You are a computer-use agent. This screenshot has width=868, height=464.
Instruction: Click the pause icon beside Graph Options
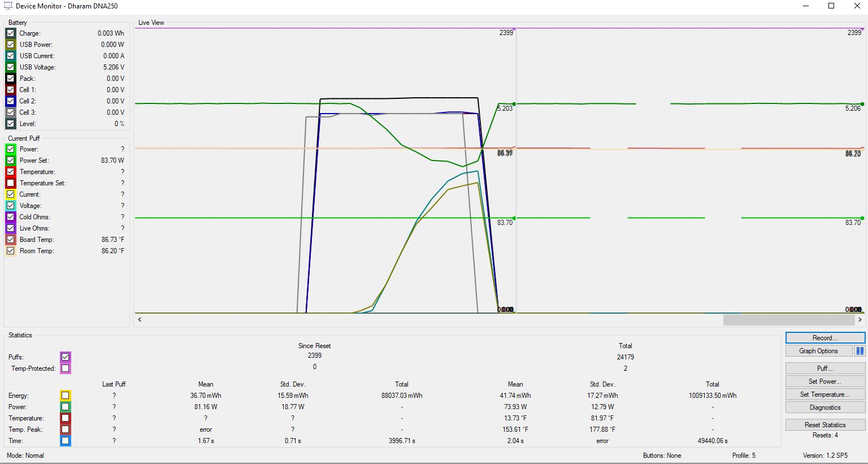click(860, 351)
